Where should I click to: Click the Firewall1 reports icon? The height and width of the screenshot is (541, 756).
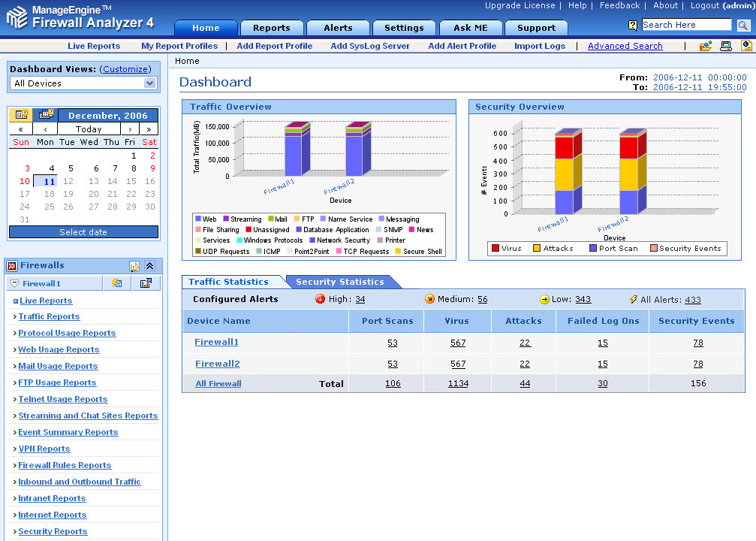(116, 283)
